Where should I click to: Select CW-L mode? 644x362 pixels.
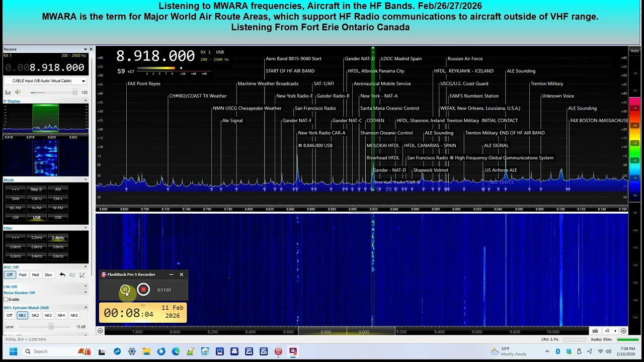tap(58, 199)
